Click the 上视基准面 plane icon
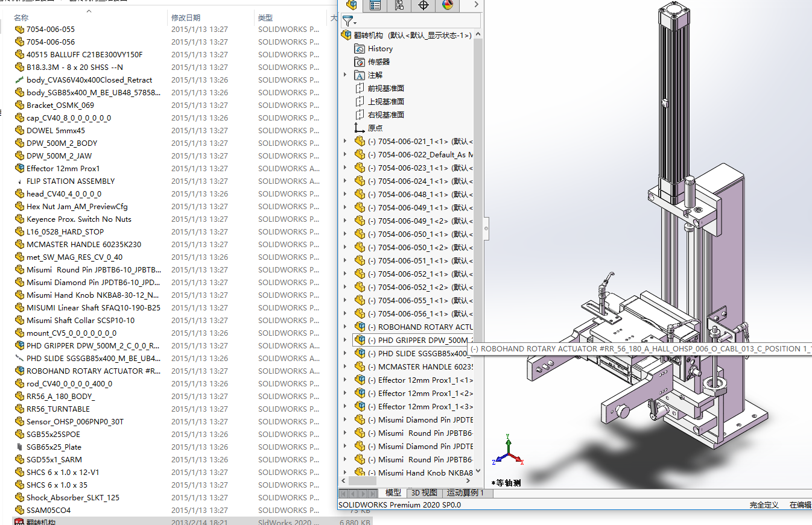812x525 pixels. [x=360, y=102]
